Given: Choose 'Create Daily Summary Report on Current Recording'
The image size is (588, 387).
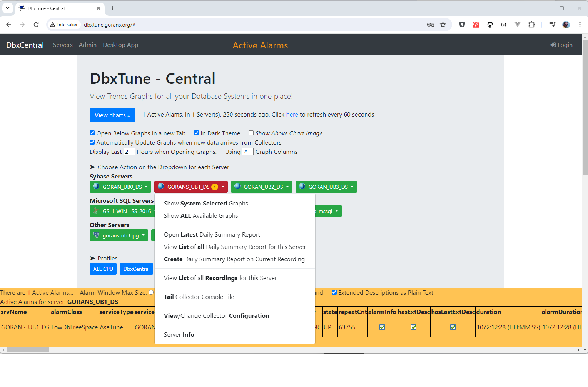Looking at the screenshot, I should pyautogui.click(x=235, y=259).
